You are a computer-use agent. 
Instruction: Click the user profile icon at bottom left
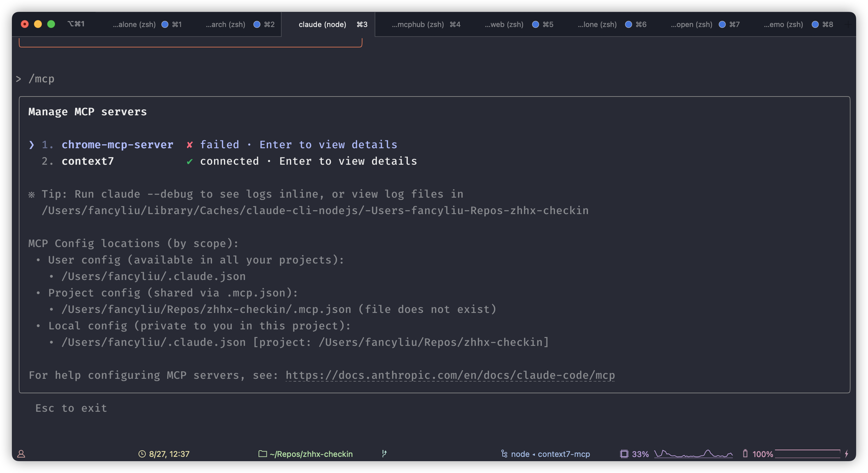coord(21,454)
